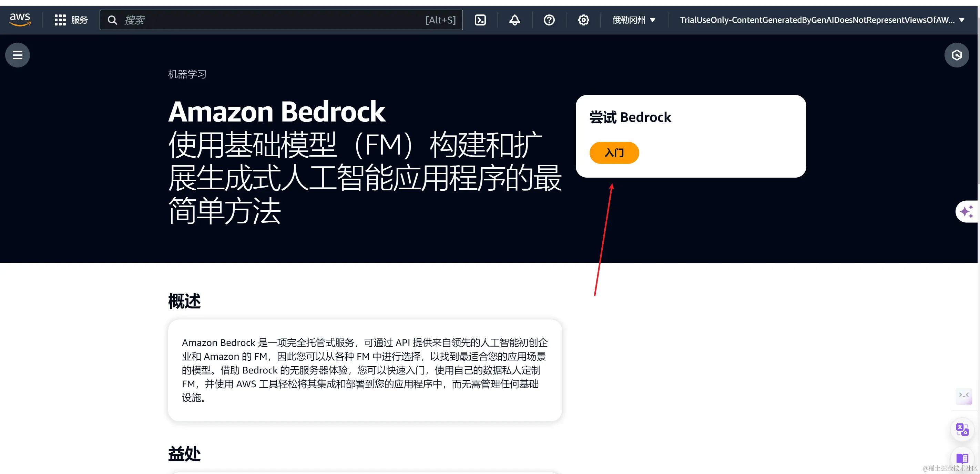Open the 服务 menu label
Viewport: 980px width, 474px height.
click(79, 20)
